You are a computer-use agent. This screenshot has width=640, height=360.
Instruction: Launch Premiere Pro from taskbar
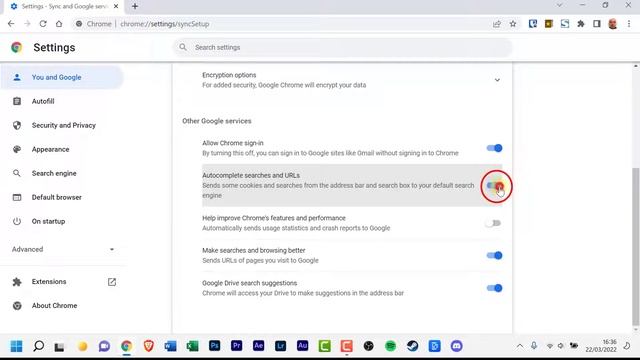point(237,346)
